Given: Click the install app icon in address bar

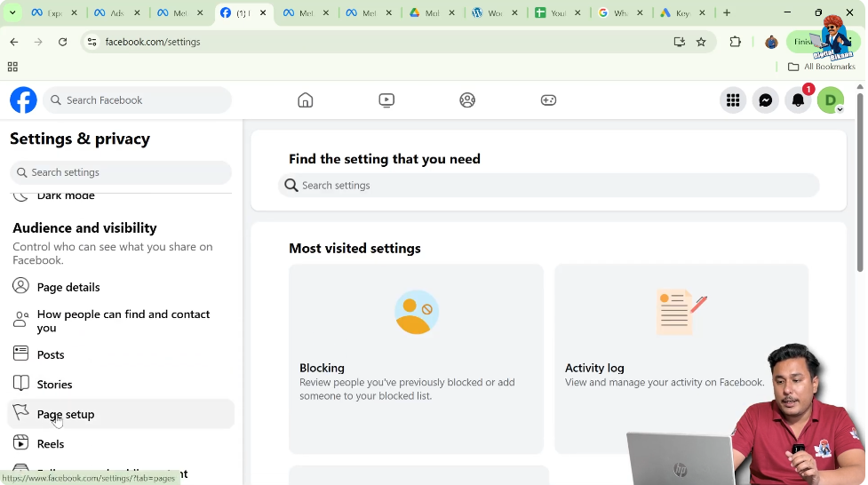Looking at the screenshot, I should tap(680, 42).
